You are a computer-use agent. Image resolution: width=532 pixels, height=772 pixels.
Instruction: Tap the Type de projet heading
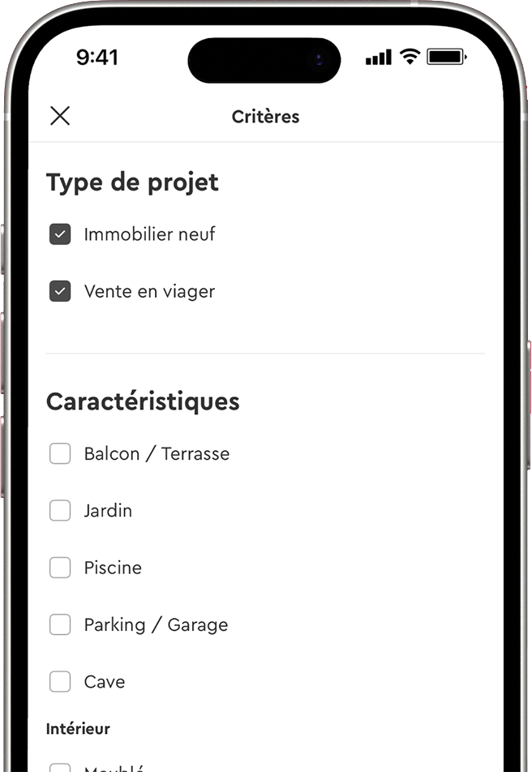tap(132, 182)
